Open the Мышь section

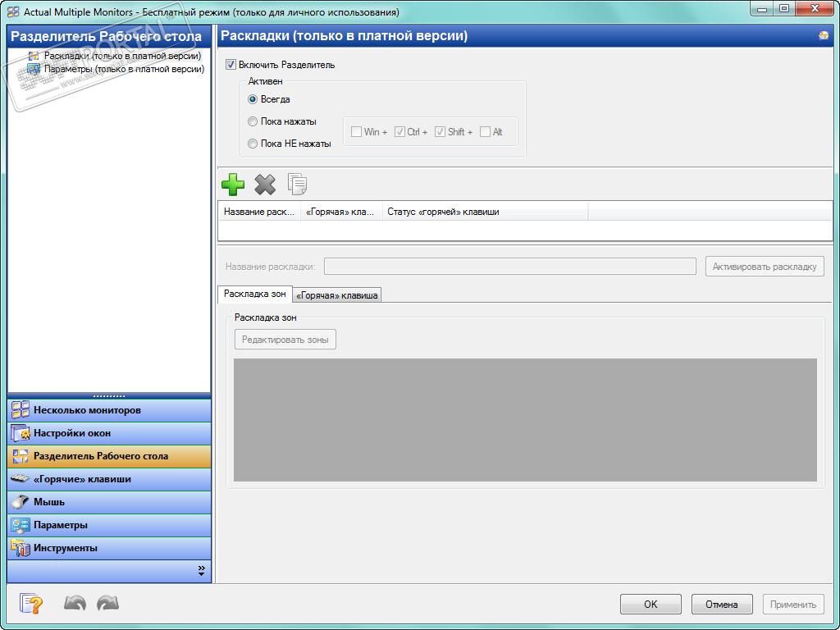coord(109,502)
